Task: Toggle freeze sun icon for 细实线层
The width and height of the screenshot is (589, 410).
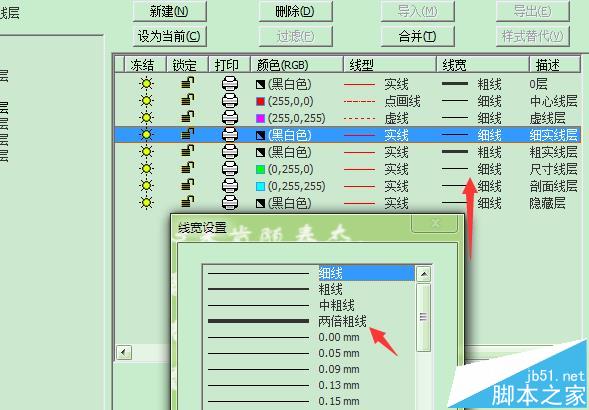Action: 146,135
